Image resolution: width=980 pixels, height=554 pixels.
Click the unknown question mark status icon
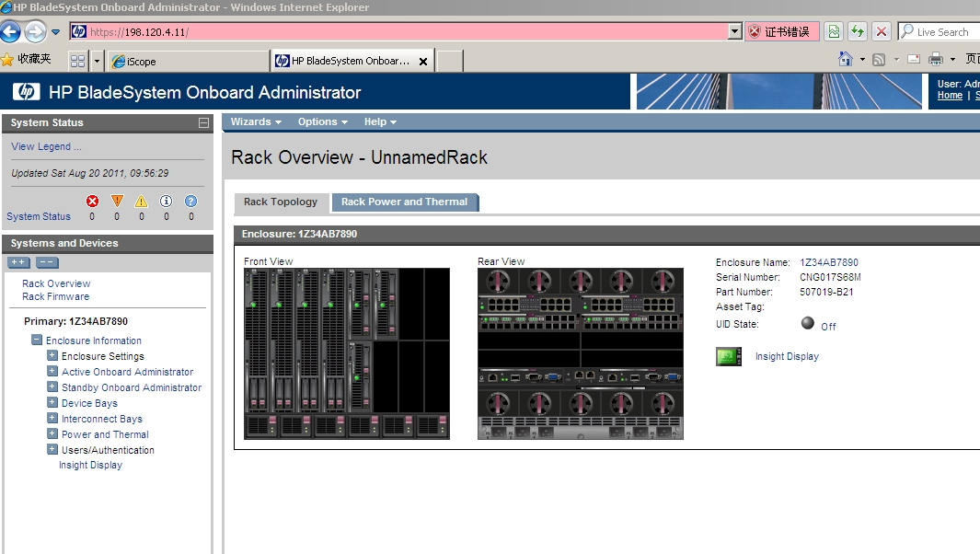[190, 201]
